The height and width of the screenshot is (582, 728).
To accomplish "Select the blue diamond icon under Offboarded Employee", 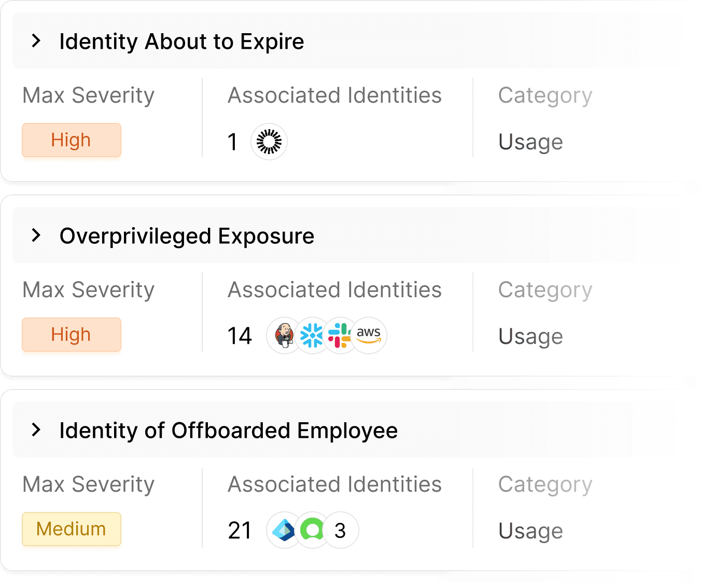I will click(284, 530).
